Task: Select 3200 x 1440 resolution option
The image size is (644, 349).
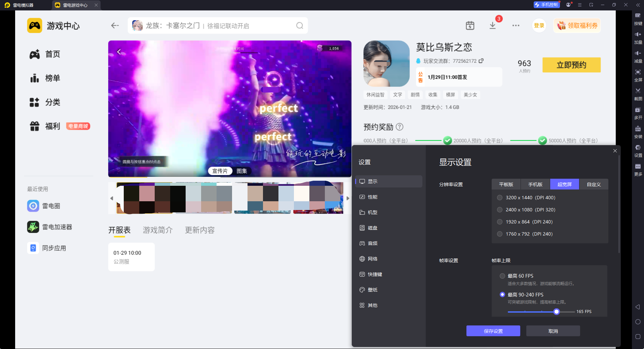Action: [x=500, y=198]
